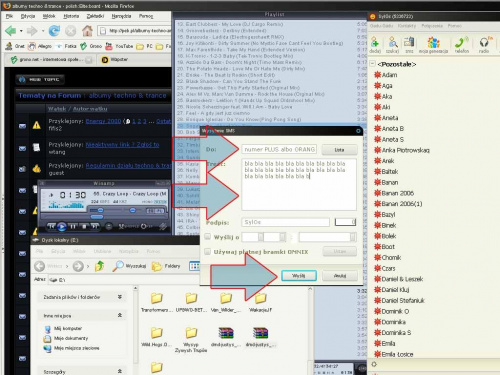Click Winamp stop button
Image resolution: width=500 pixels, height=375 pixels.
click(84, 227)
